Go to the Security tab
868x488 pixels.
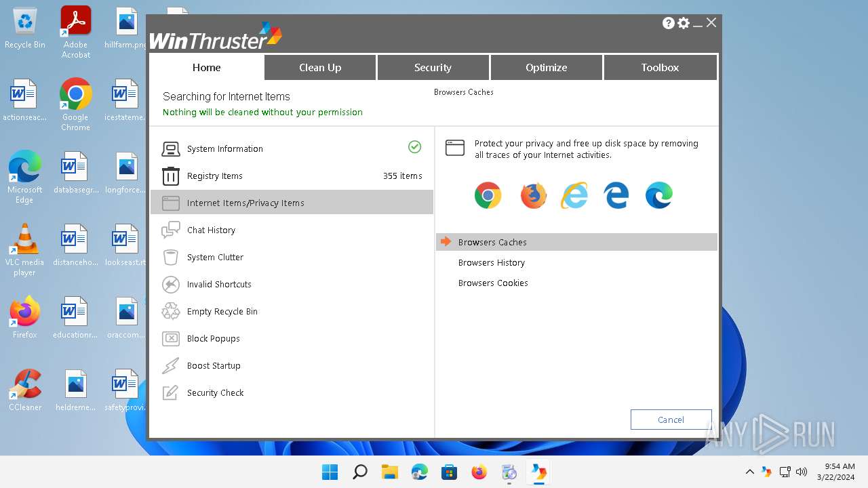[433, 67]
